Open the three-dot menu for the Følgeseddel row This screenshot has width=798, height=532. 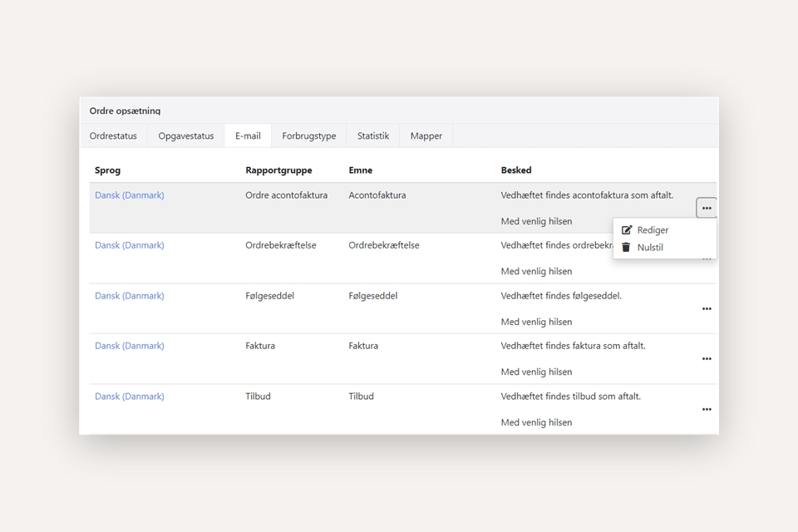[706, 309]
